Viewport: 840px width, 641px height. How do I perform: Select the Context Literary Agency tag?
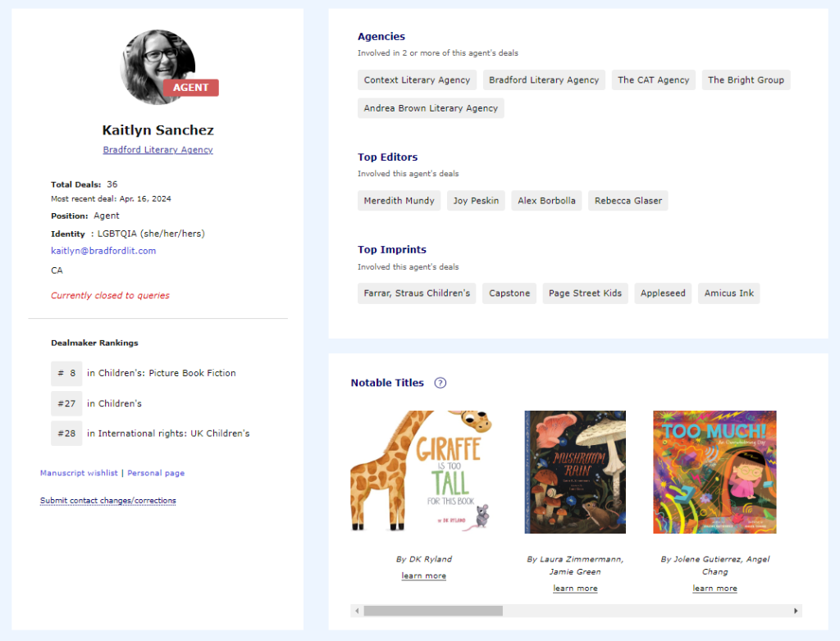pos(417,80)
